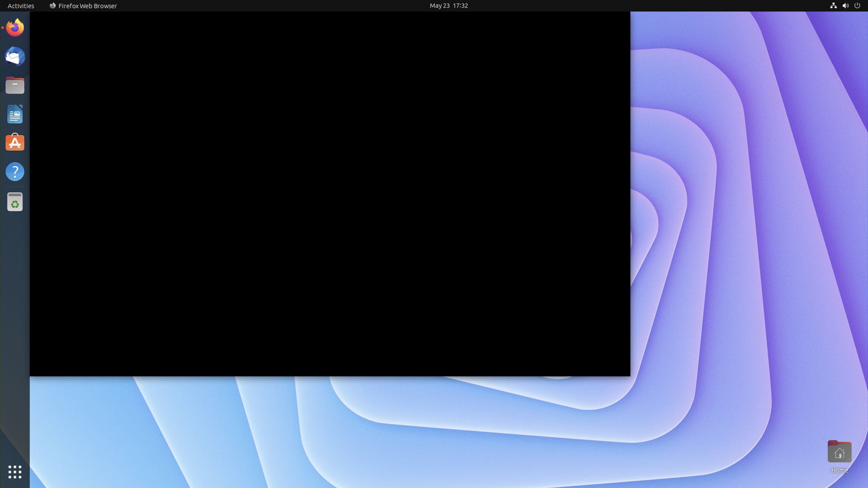
Task: Click the power status icon
Action: click(x=857, y=6)
